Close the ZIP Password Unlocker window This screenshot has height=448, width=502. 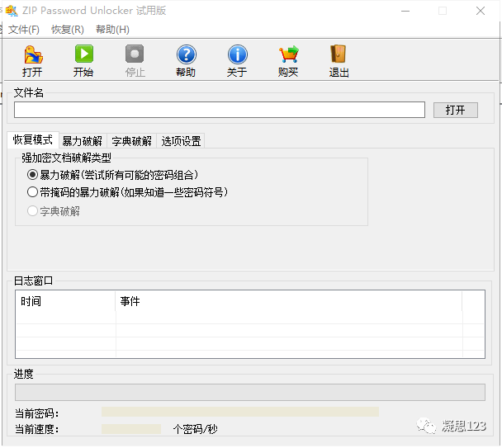481,11
